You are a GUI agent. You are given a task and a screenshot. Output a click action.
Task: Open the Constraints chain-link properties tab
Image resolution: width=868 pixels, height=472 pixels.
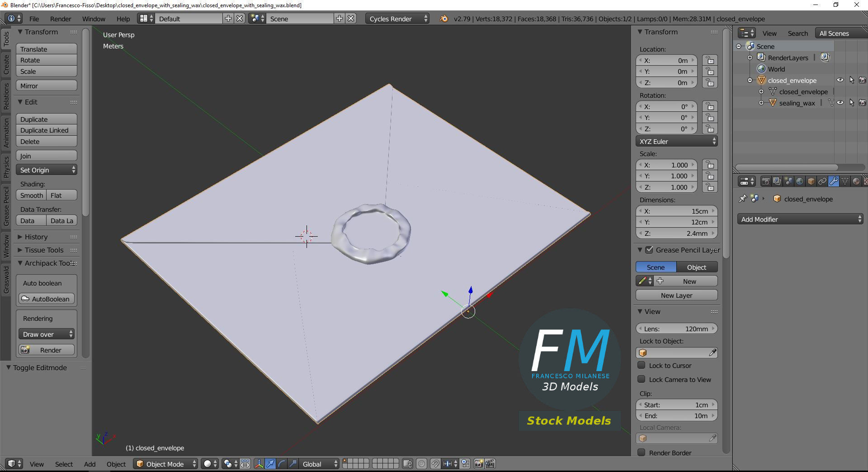[x=822, y=181]
